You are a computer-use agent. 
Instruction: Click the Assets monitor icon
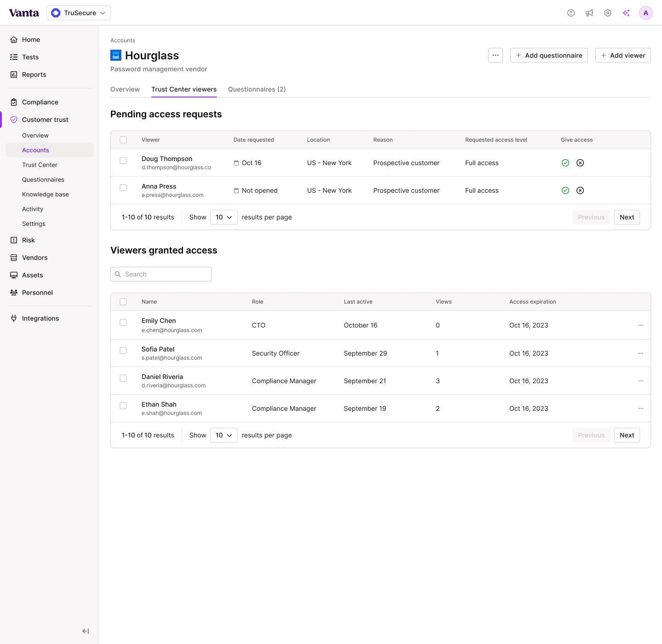coord(14,275)
